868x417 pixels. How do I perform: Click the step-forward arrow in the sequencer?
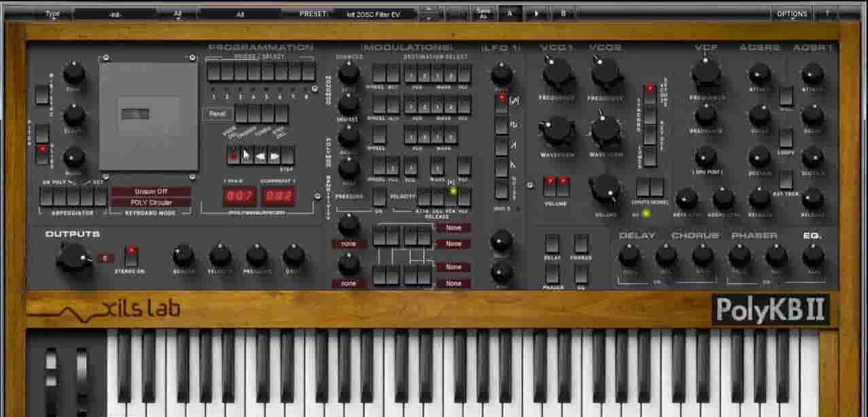(275, 155)
